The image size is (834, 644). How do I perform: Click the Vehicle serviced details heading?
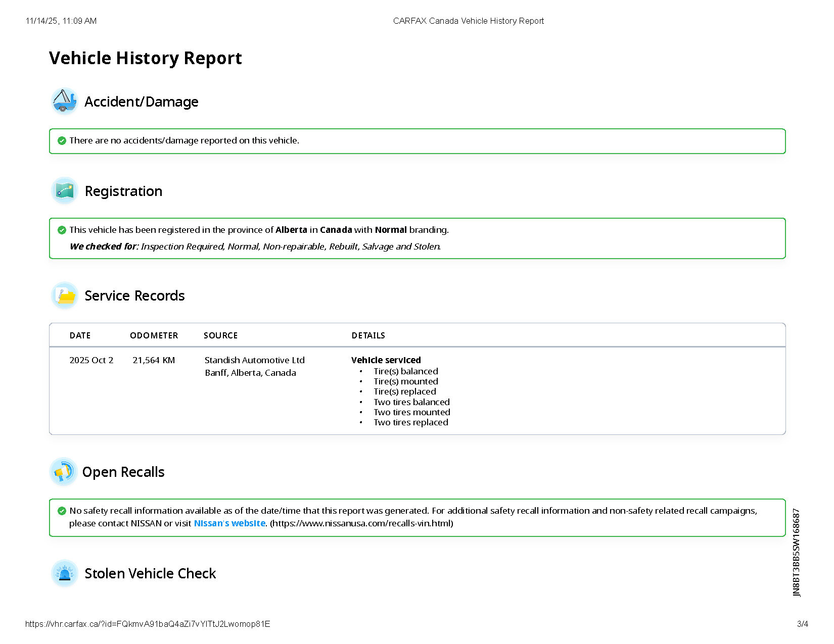pyautogui.click(x=386, y=360)
